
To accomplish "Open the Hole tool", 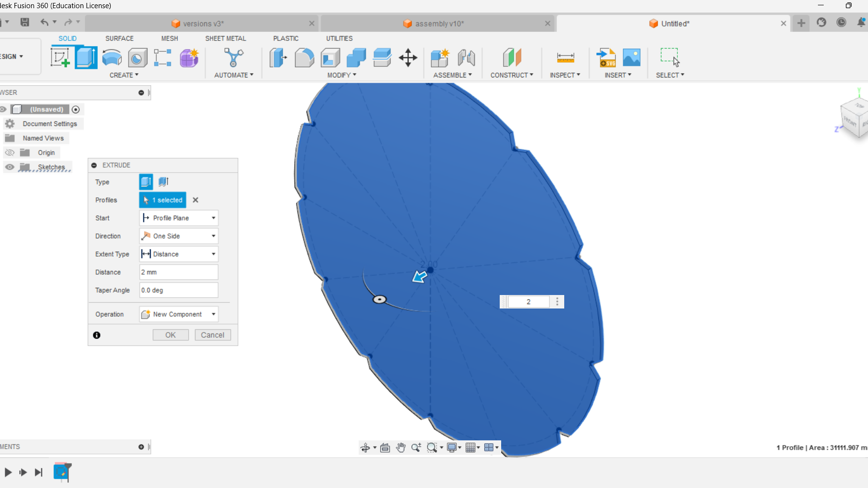I will pyautogui.click(x=137, y=57).
